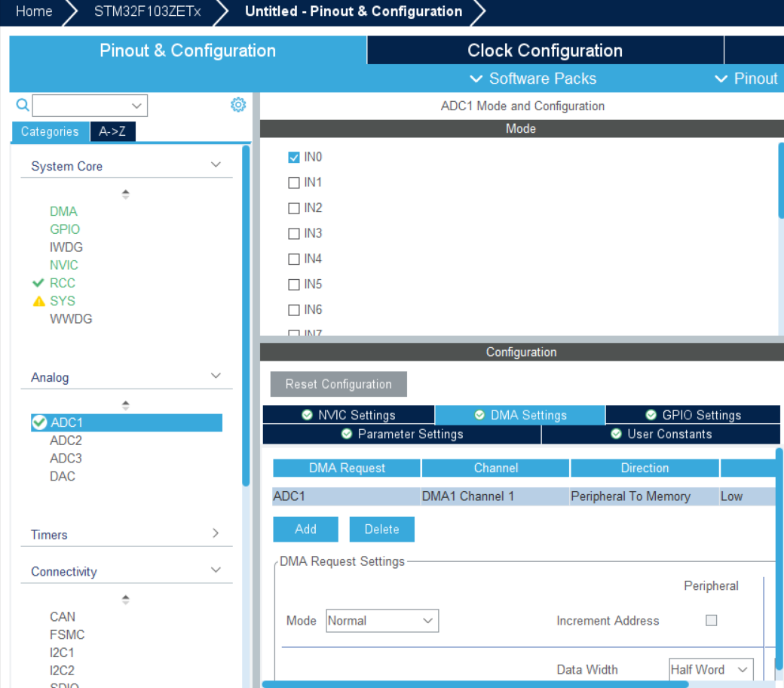This screenshot has width=784, height=688.
Task: Click the Mode list vertical scrollbar
Action: pos(781,180)
